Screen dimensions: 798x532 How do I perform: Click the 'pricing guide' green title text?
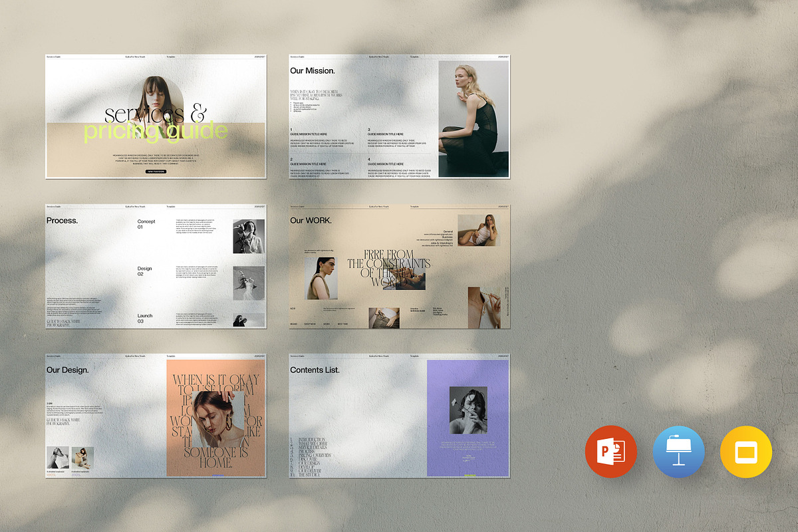pos(156,132)
